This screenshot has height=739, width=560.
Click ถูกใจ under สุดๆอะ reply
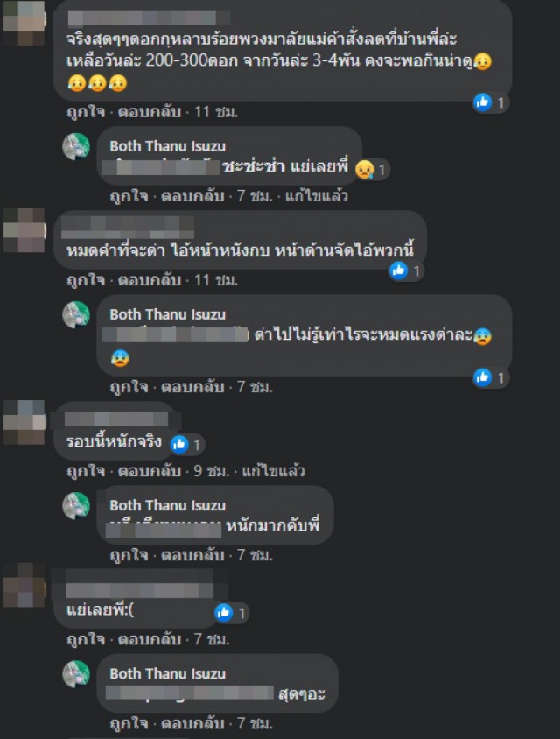tap(129, 723)
